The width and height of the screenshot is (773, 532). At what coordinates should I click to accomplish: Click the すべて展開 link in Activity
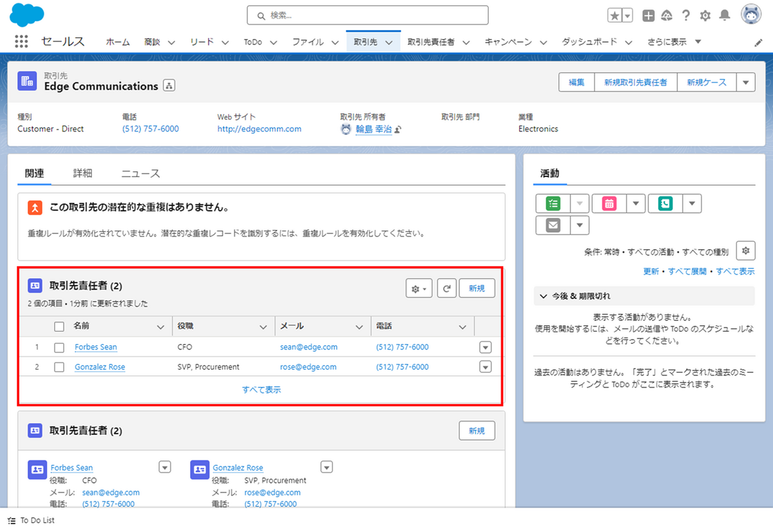tap(687, 272)
